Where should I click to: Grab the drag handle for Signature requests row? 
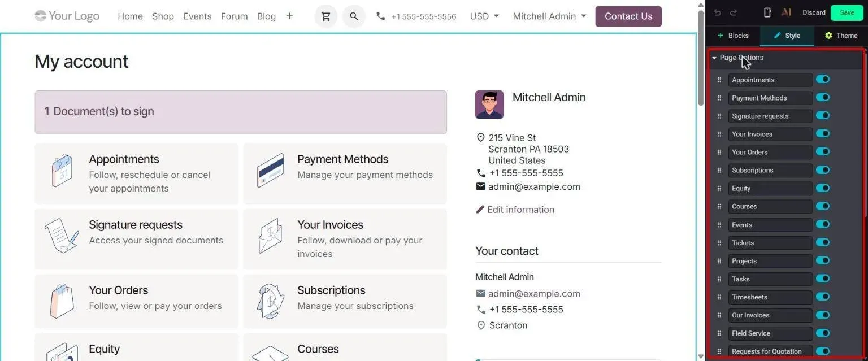pyautogui.click(x=719, y=116)
